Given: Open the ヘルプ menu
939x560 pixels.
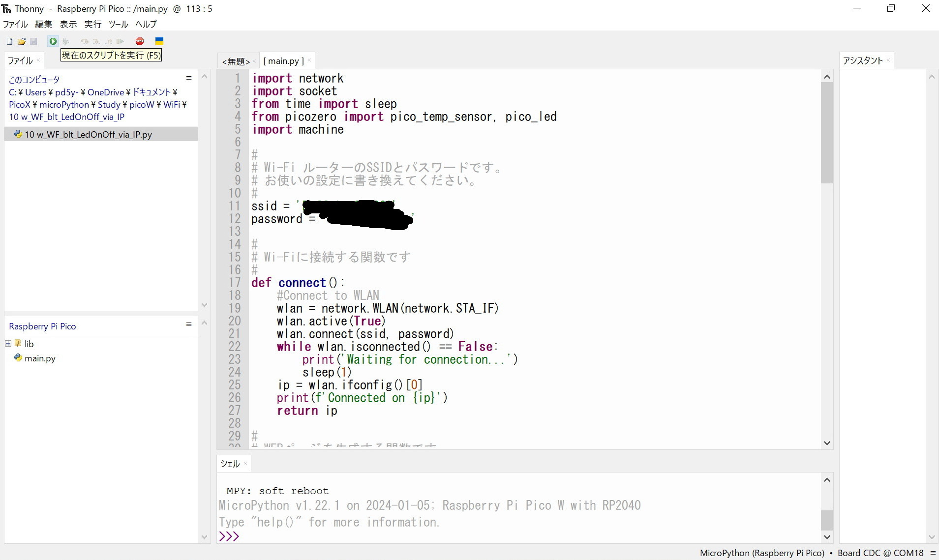Looking at the screenshot, I should [x=146, y=24].
